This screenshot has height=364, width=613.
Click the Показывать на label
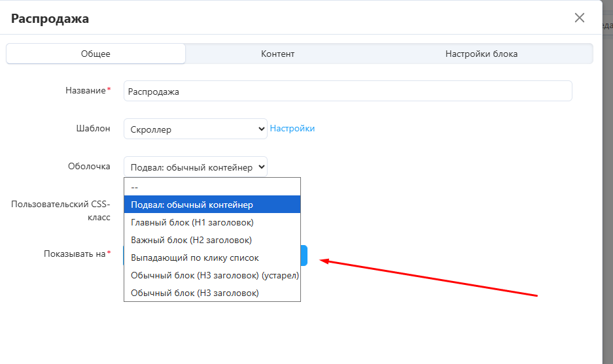pyautogui.click(x=75, y=254)
